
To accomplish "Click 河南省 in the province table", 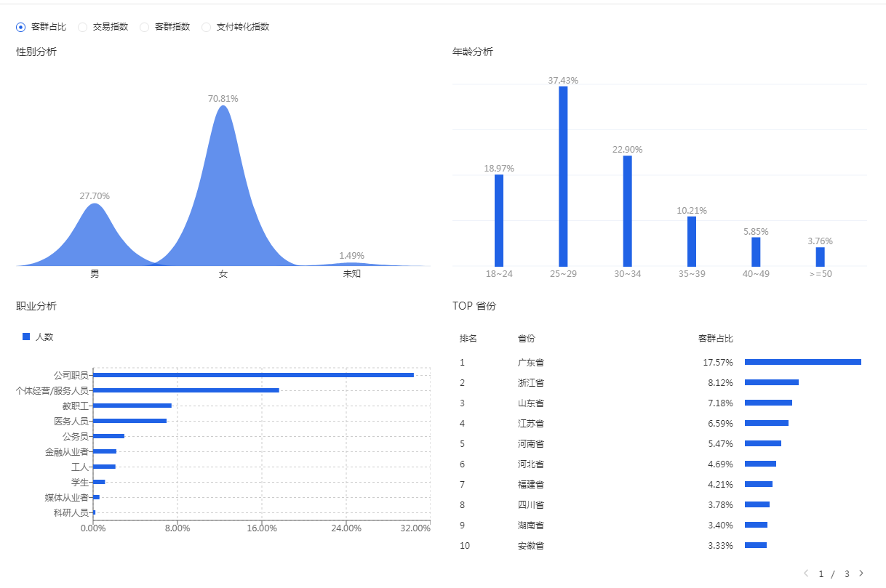I will point(531,443).
